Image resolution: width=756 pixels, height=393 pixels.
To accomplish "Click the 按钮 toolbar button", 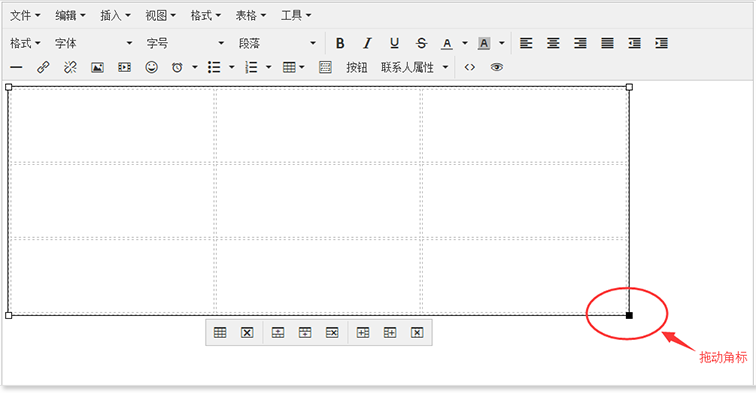I will tap(357, 67).
